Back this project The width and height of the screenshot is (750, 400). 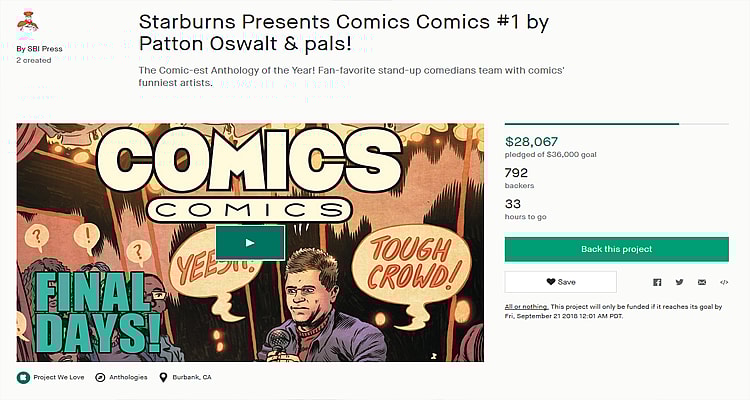click(616, 249)
